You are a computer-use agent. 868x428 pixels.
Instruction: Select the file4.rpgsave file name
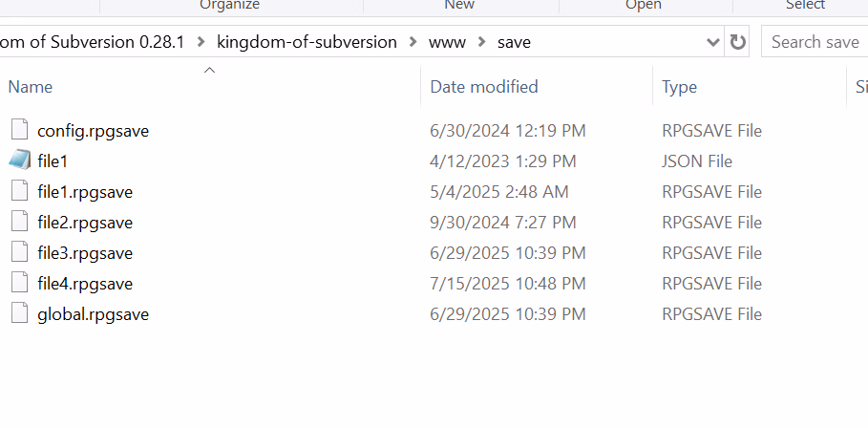click(x=85, y=283)
